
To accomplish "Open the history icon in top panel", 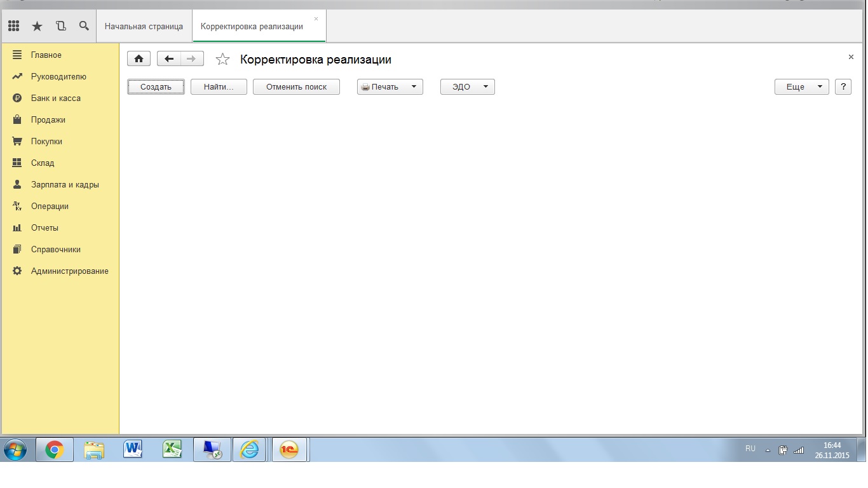I will click(60, 26).
